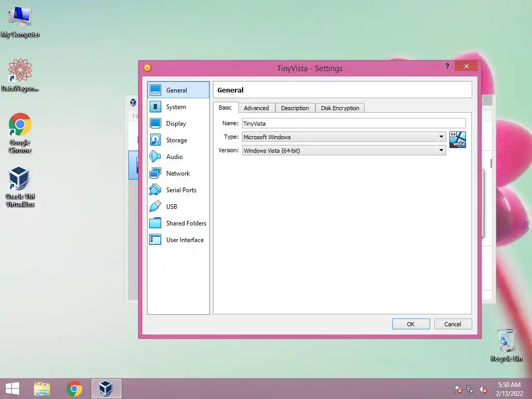Viewport: 532px width, 399px height.
Task: Open File Explorer from the taskbar
Action: [x=42, y=389]
